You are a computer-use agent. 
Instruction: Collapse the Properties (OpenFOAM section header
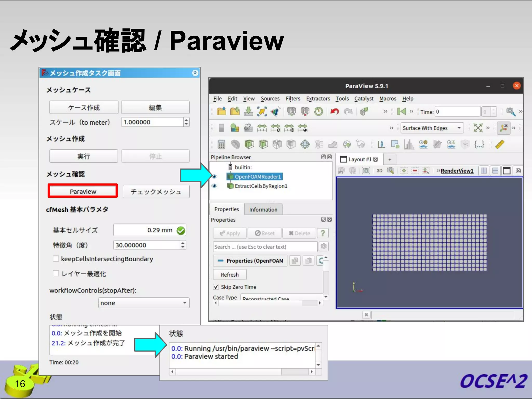250,261
